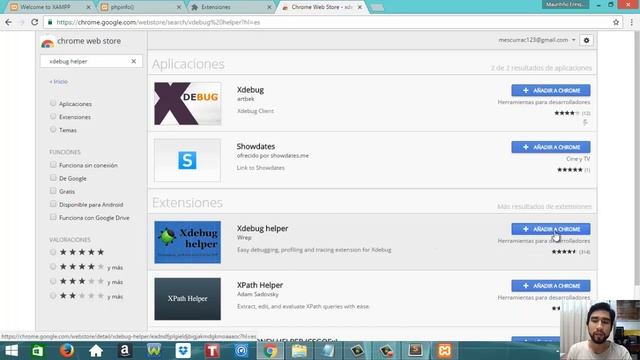Screen dimensions: 640x360
Task: Select the Aplicaciones filter radio button
Action: pyautogui.click(x=53, y=103)
